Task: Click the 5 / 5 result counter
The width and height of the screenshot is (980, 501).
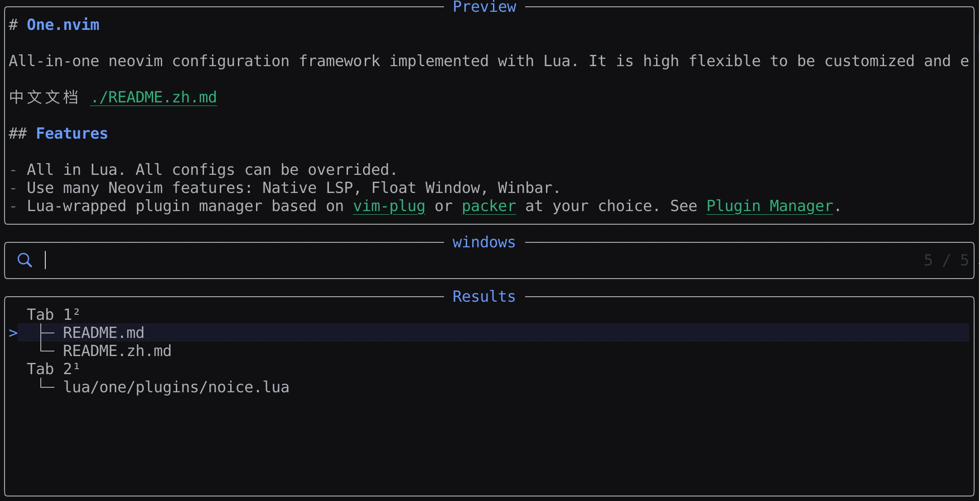Action: point(946,260)
